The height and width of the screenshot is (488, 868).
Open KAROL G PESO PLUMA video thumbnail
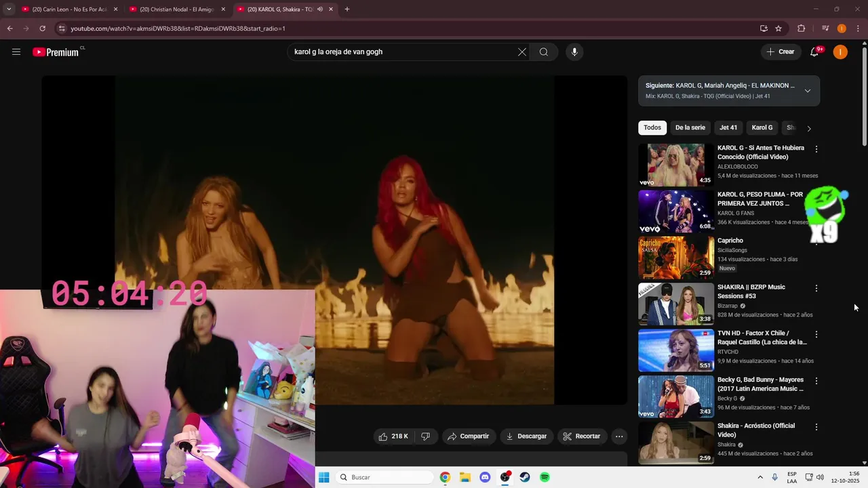[x=676, y=211]
